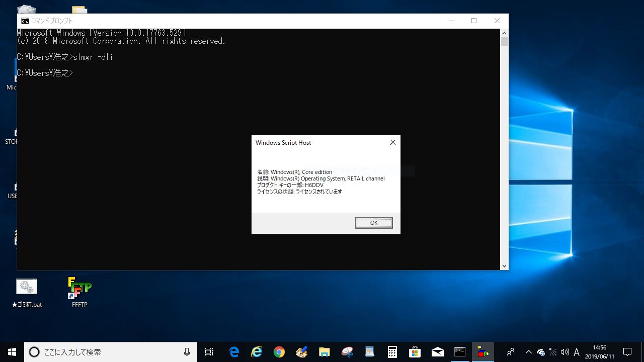Open Microsoft Store from the taskbar

tap(415, 352)
